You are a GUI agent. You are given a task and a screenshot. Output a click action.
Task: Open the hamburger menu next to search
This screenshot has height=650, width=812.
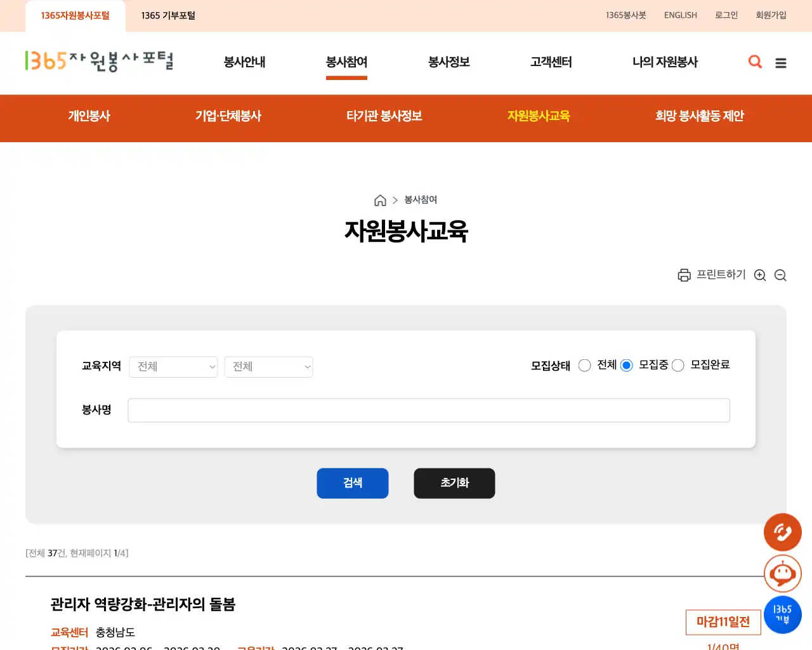(x=781, y=62)
